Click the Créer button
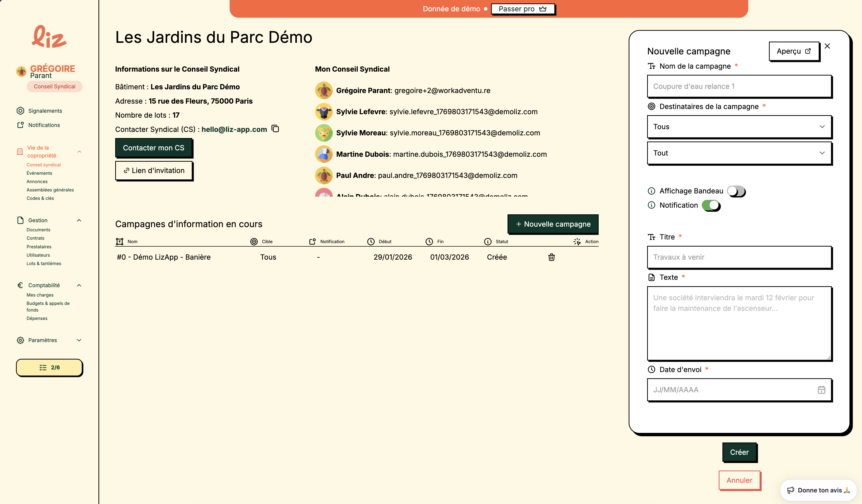The image size is (862, 504). [x=739, y=452]
